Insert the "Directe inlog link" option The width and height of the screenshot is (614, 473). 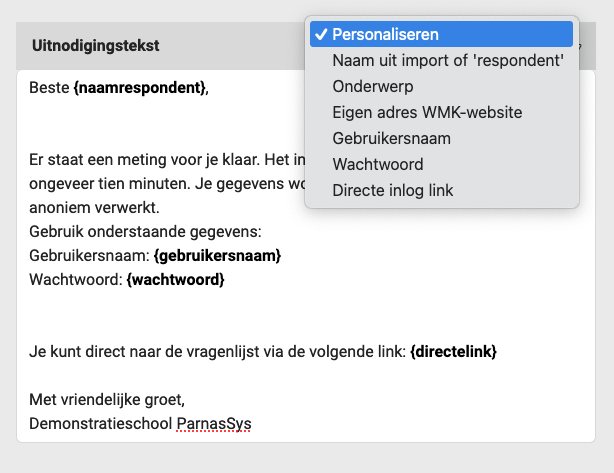pos(394,190)
